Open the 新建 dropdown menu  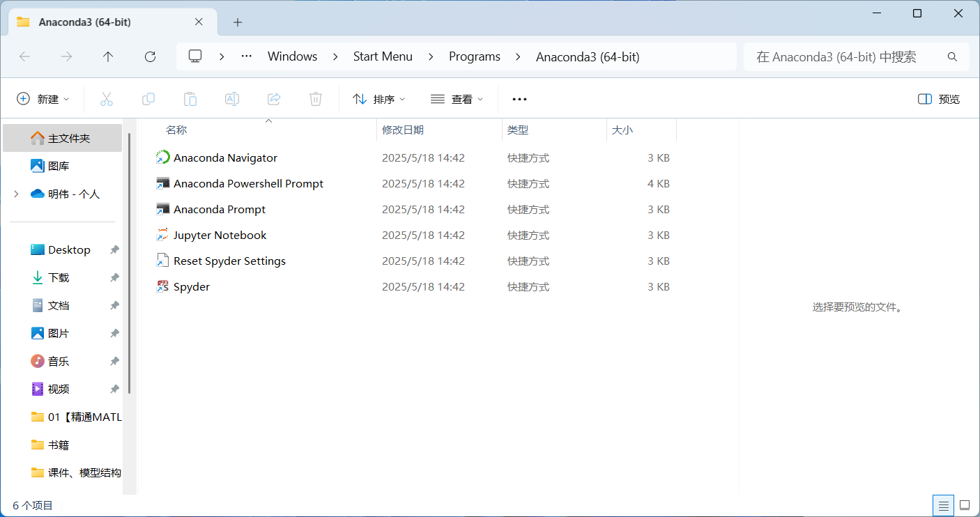point(43,99)
